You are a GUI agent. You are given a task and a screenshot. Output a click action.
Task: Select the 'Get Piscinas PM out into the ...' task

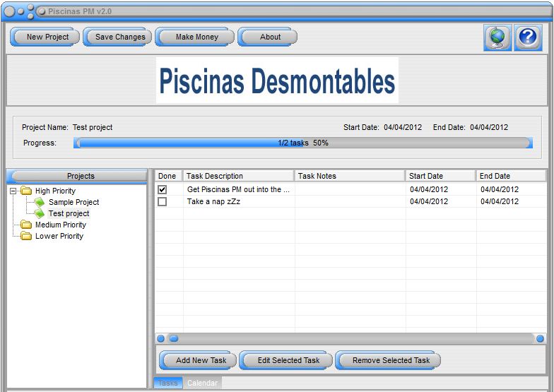[x=239, y=189]
